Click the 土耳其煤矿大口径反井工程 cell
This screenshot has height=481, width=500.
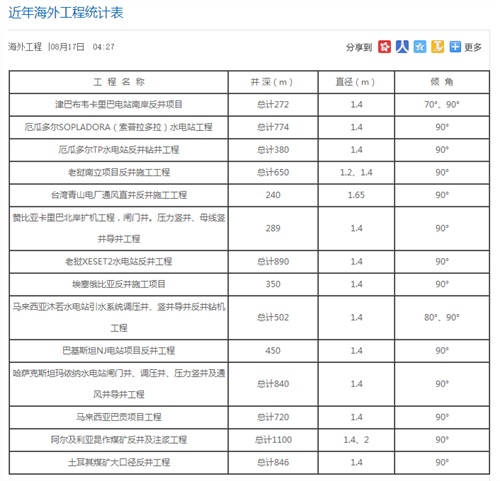(x=119, y=463)
